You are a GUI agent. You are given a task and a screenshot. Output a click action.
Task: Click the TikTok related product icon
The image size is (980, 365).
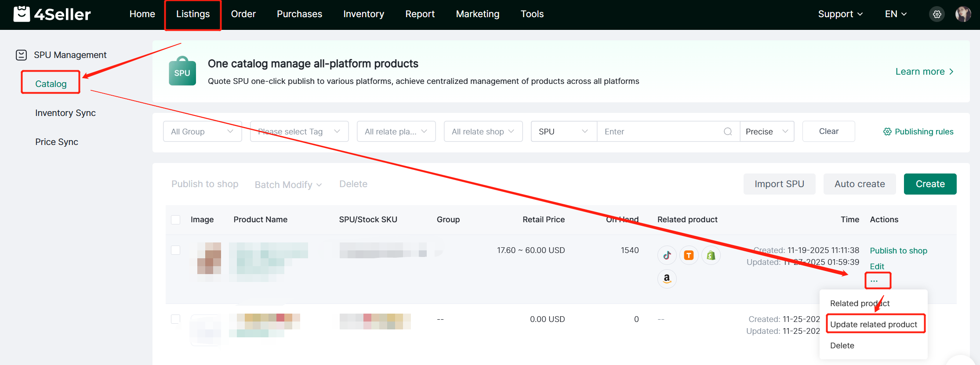click(x=667, y=255)
